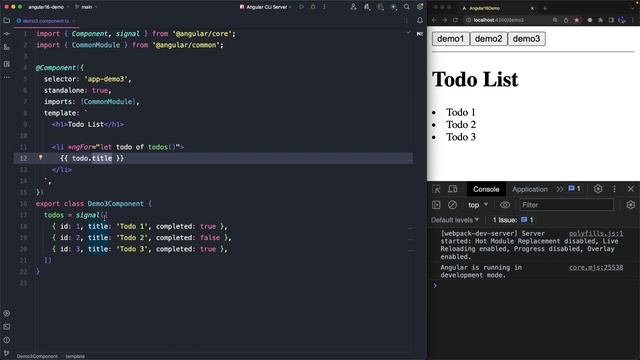Screen dimensions: 640x360
Task: Toggle the console sidebar panel
Action: (436, 205)
